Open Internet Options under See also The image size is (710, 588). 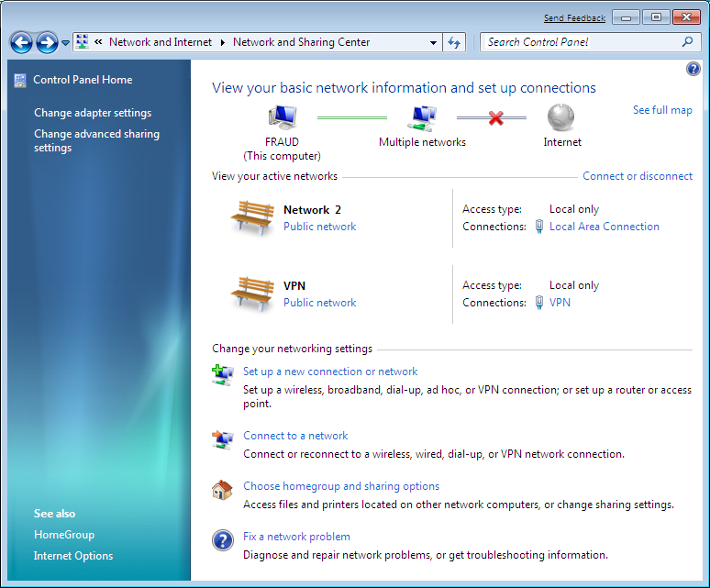point(73,556)
